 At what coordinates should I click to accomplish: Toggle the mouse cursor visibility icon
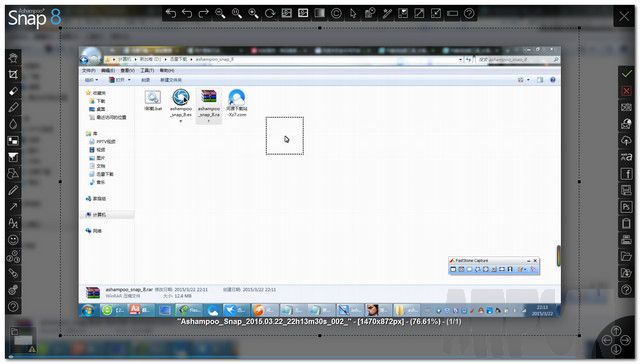(353, 13)
